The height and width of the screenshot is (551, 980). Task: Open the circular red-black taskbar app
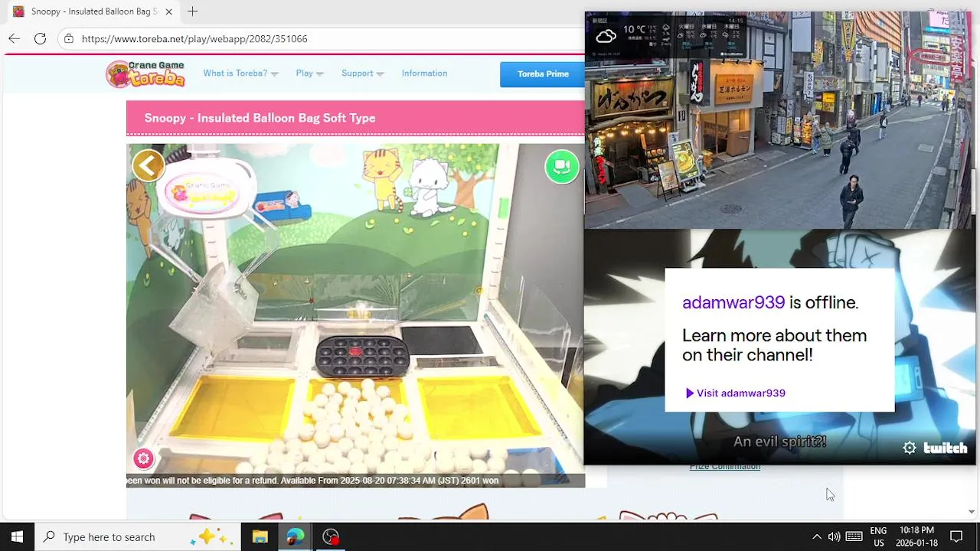click(331, 536)
